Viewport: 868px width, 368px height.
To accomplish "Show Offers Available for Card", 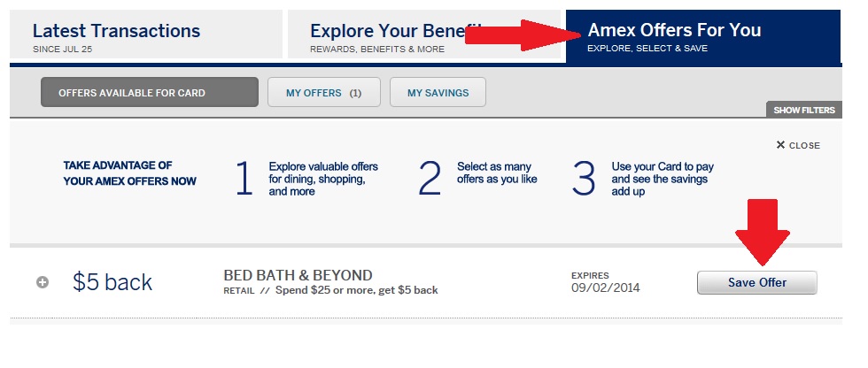I will pos(150,93).
